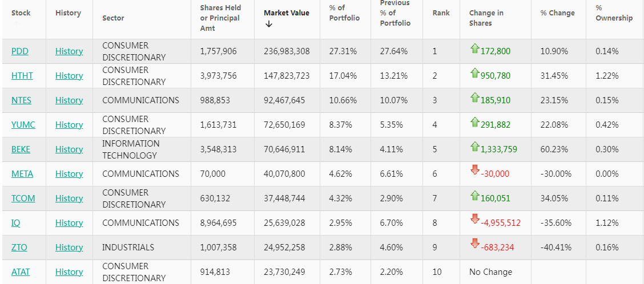
Task: Open History for NTES
Action: pyautogui.click(x=69, y=100)
